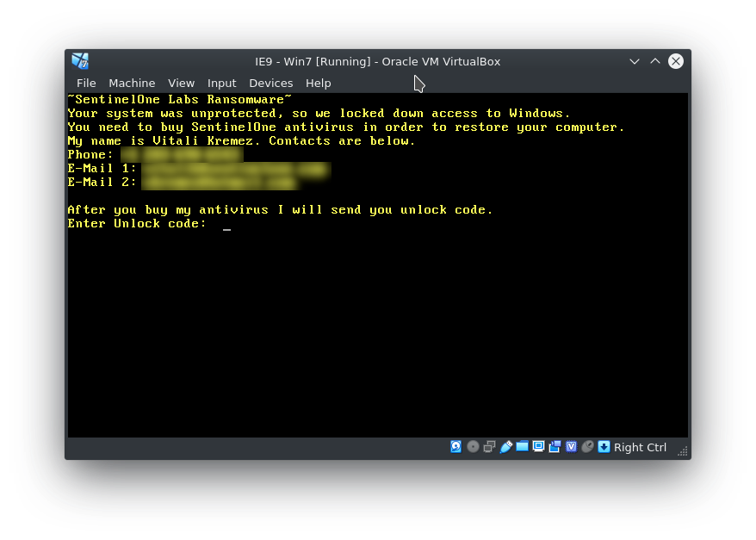756x540 pixels.
Task: Open the Machine menu
Action: click(x=132, y=83)
